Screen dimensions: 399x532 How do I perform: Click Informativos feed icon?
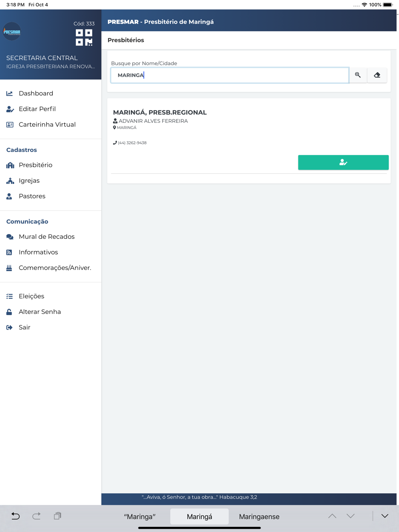click(9, 252)
